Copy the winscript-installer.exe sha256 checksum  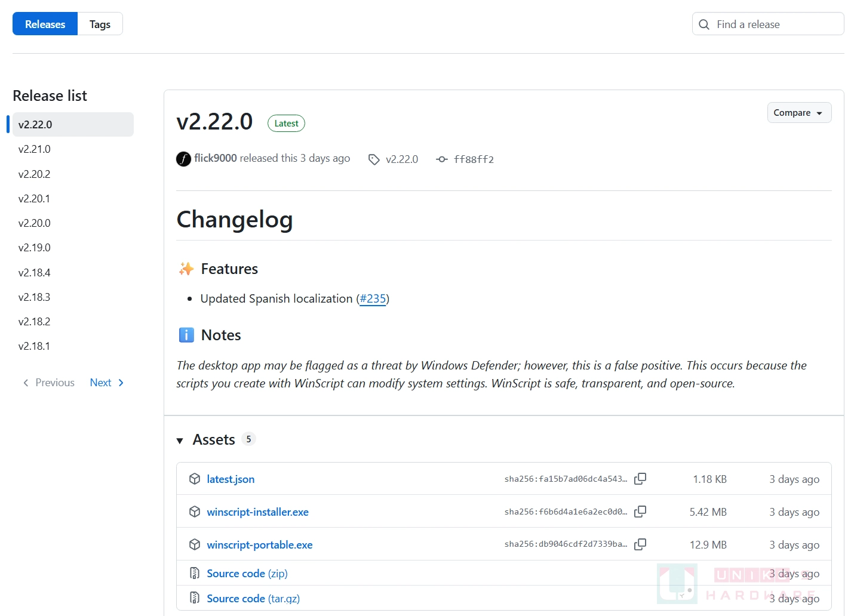pos(640,512)
